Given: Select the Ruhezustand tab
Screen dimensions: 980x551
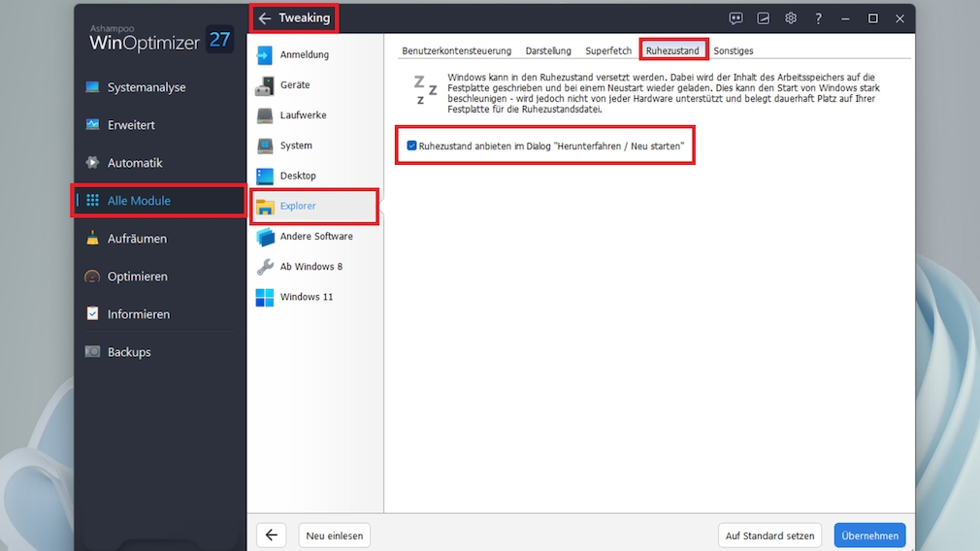Looking at the screenshot, I should tap(672, 50).
